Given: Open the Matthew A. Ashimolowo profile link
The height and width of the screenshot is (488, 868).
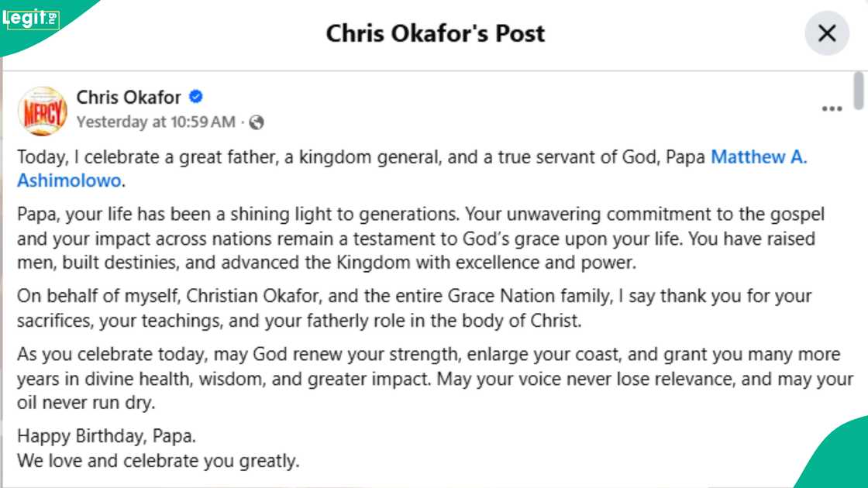Looking at the screenshot, I should click(x=759, y=156).
